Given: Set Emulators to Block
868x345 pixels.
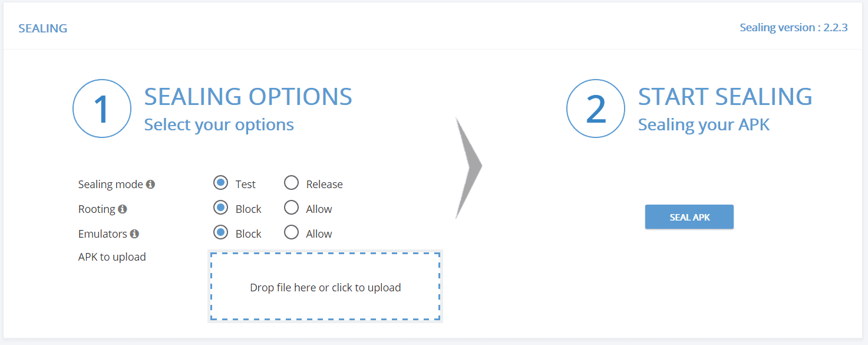Looking at the screenshot, I should (x=221, y=233).
